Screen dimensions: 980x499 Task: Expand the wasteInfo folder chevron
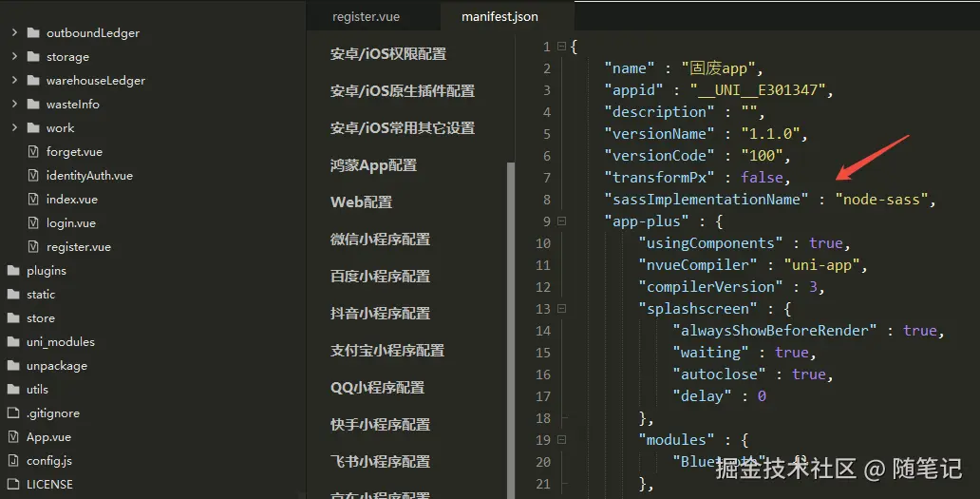[14, 104]
